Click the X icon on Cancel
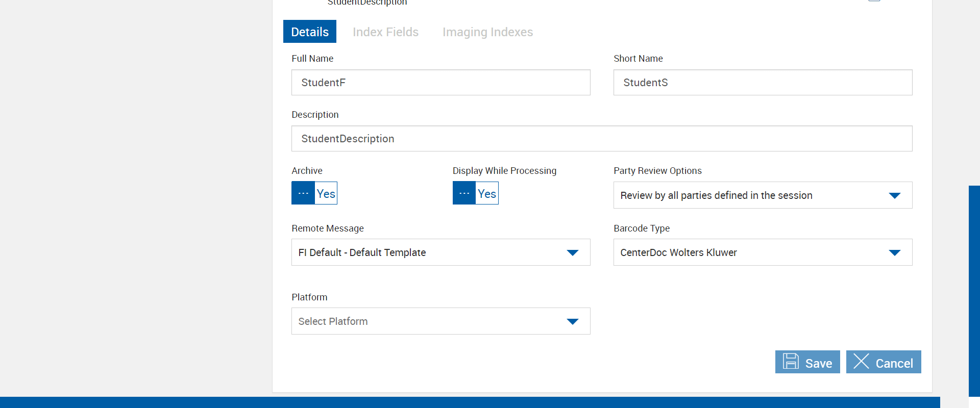The image size is (980, 408). click(861, 362)
